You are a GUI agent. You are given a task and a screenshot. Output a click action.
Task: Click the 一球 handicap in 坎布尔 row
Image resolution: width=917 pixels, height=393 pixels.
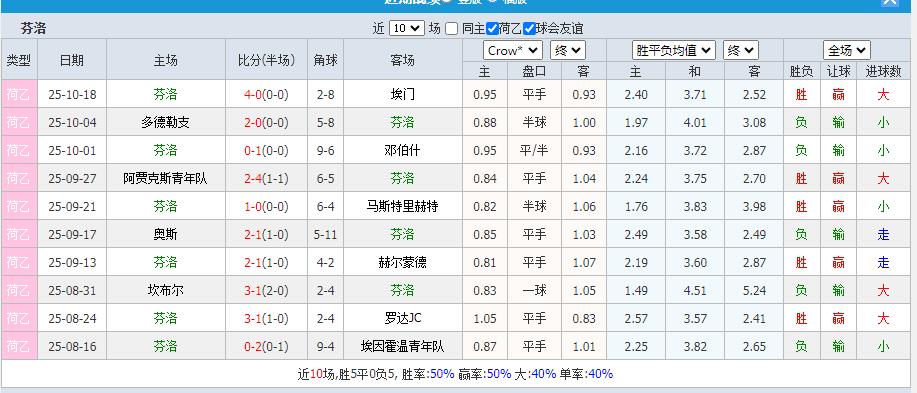pos(534,291)
